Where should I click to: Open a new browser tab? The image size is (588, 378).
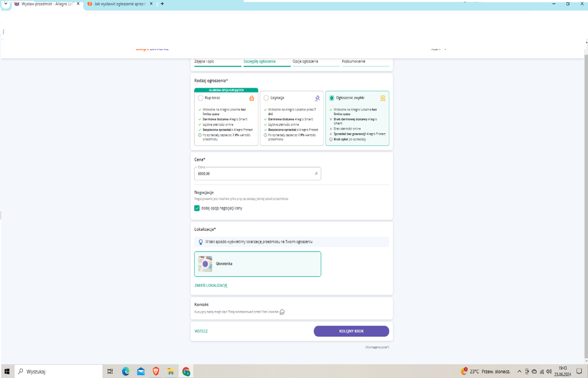162,4
